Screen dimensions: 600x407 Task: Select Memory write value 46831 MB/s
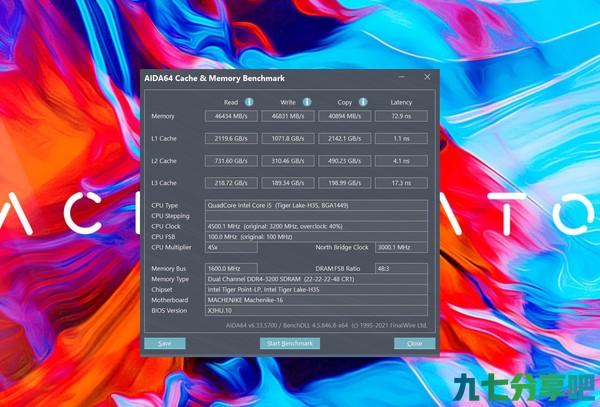(x=288, y=116)
